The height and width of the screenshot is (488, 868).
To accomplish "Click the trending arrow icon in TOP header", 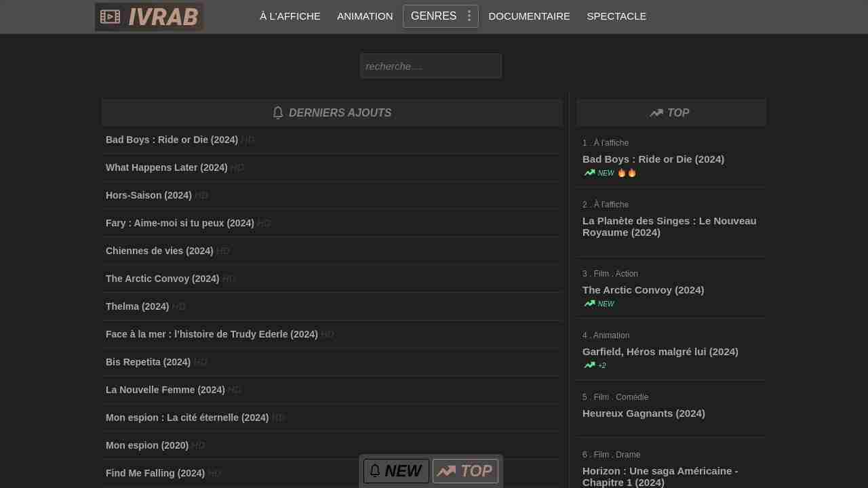I will [x=656, y=113].
